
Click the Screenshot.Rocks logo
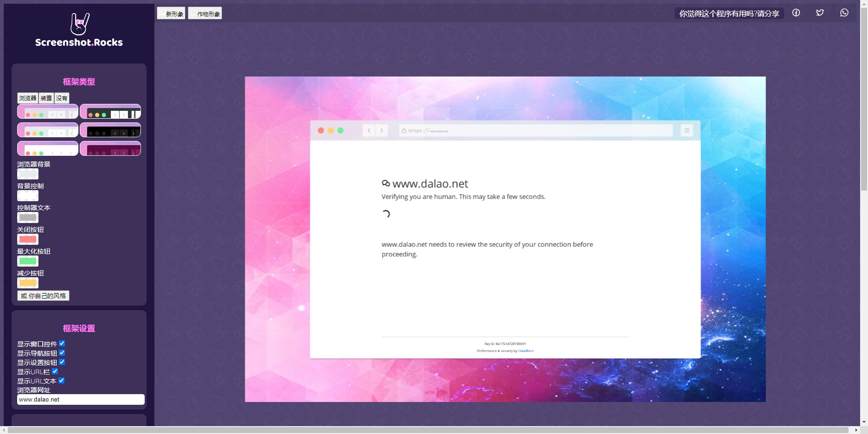tap(79, 30)
